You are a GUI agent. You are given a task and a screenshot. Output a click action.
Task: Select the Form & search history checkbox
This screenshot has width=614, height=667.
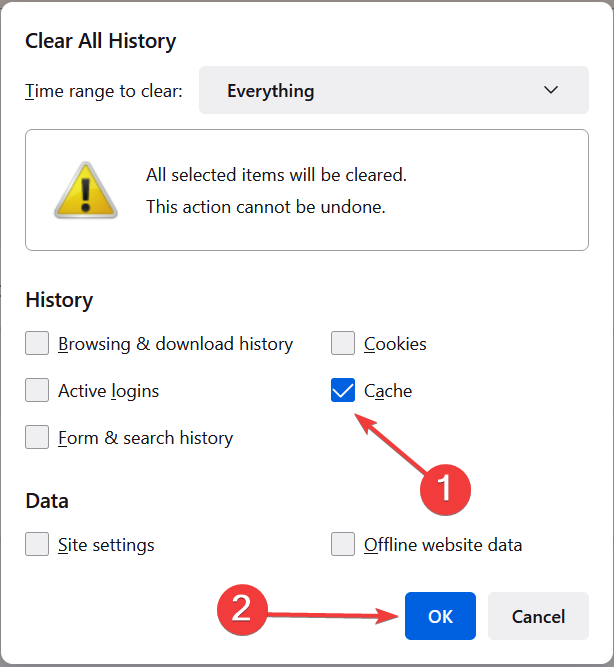pyautogui.click(x=37, y=437)
